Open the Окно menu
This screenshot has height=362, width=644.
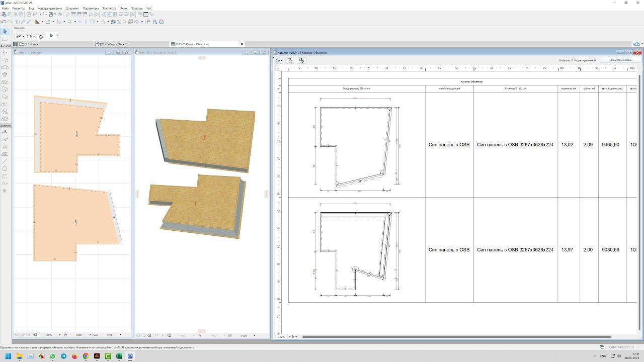[x=123, y=9]
